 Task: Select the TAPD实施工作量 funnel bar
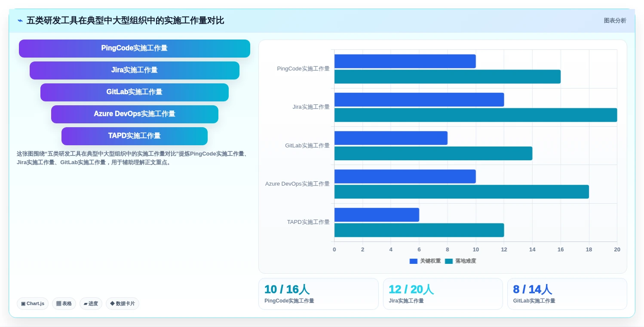click(x=135, y=136)
